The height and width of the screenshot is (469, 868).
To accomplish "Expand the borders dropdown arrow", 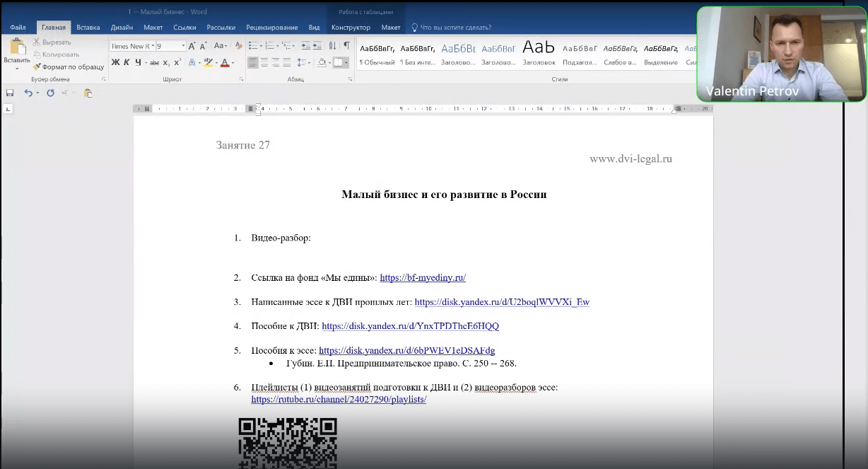I will 346,63.
